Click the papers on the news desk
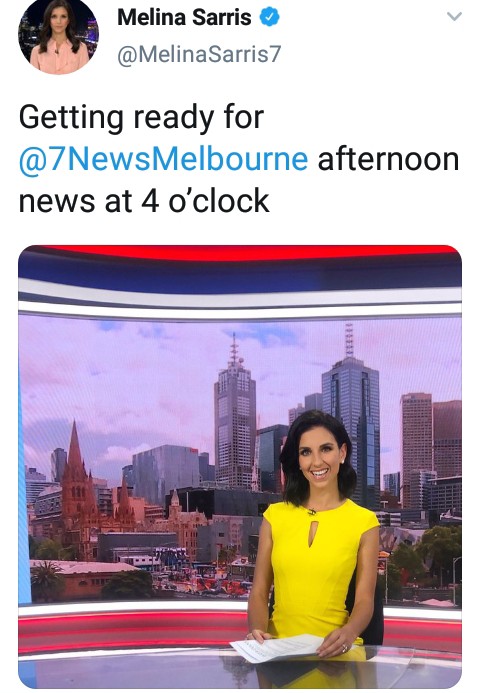The width and height of the screenshot is (480, 693). 278,648
